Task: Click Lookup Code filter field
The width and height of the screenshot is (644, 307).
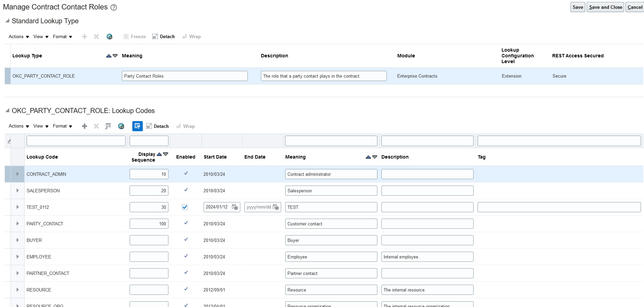Action: point(76,141)
